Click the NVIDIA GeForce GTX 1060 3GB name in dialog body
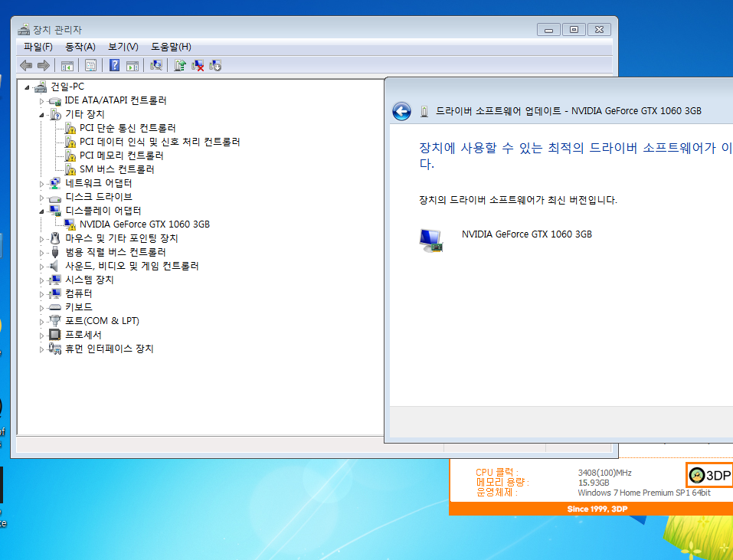 click(527, 234)
